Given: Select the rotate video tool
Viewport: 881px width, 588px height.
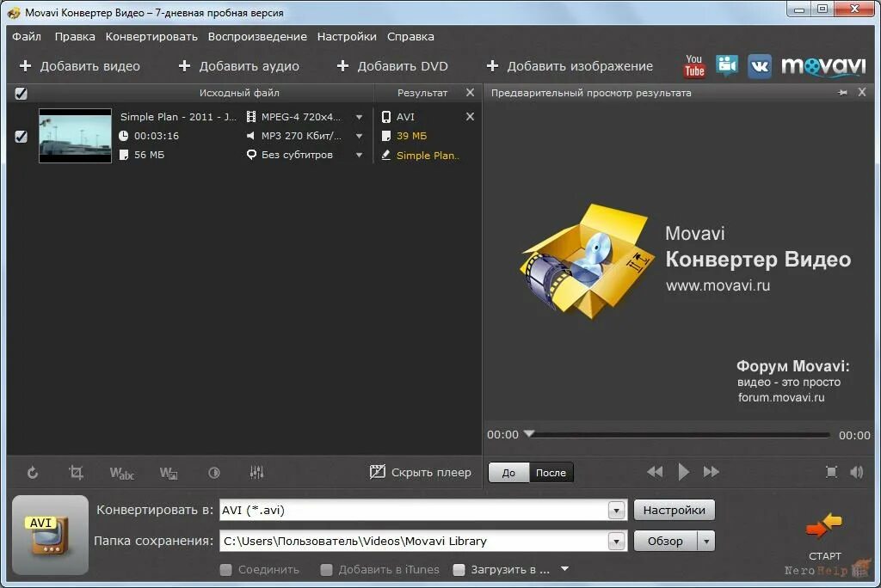Looking at the screenshot, I should point(33,473).
